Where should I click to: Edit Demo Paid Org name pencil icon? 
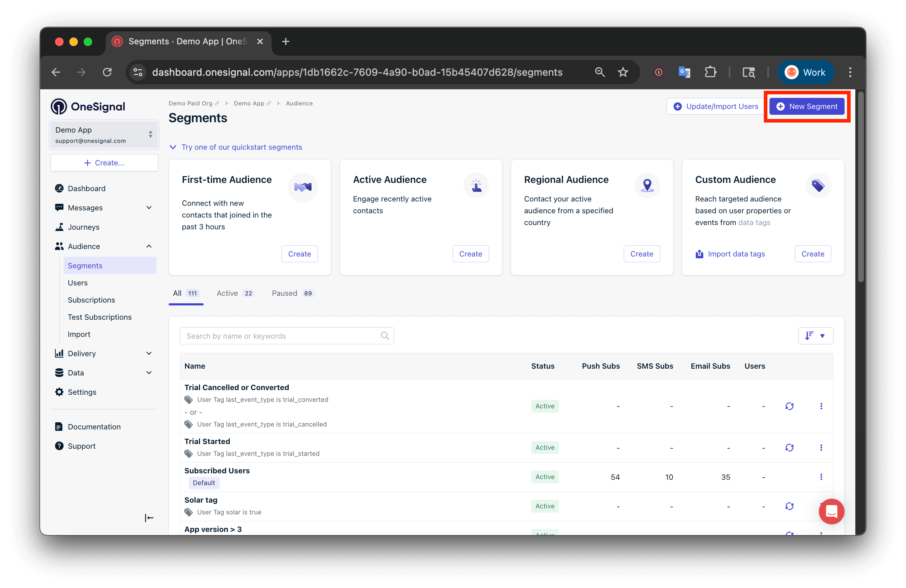pyautogui.click(x=217, y=103)
